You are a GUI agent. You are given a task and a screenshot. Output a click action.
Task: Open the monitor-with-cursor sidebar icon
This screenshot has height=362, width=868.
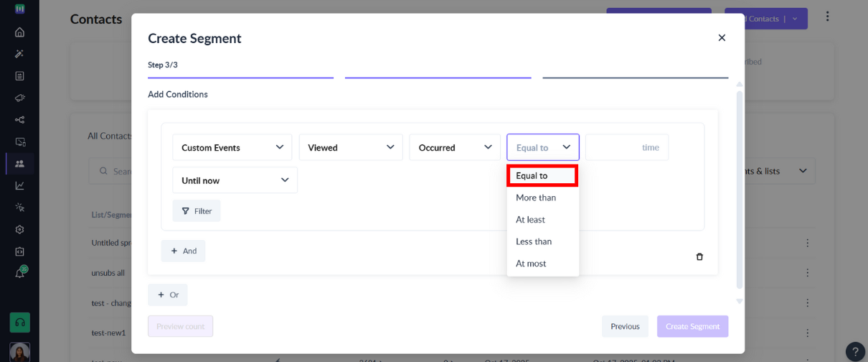coord(19,141)
